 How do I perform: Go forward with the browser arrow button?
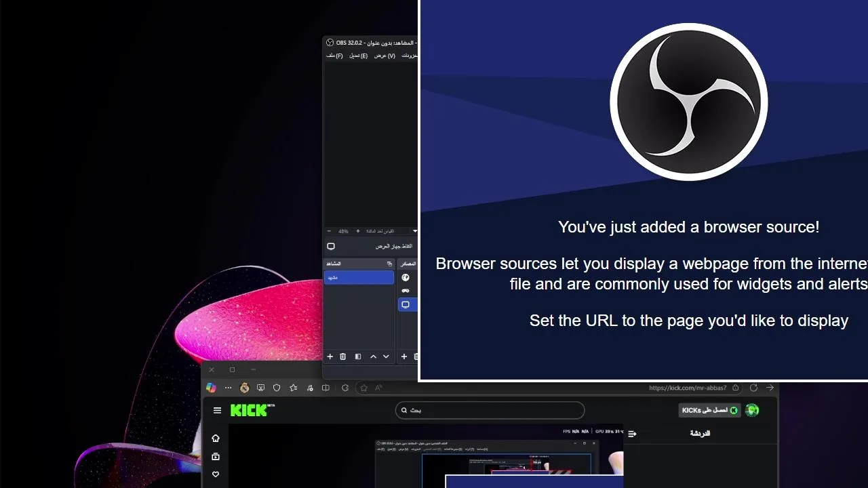pos(770,388)
